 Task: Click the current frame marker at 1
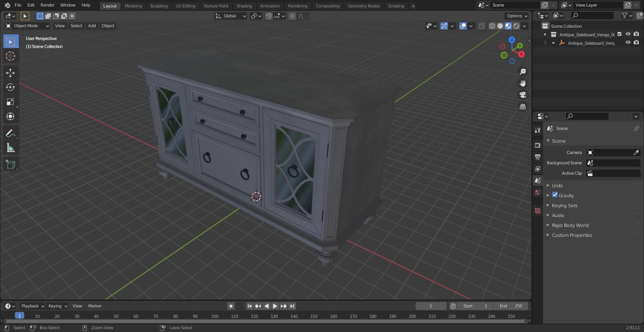click(19, 316)
